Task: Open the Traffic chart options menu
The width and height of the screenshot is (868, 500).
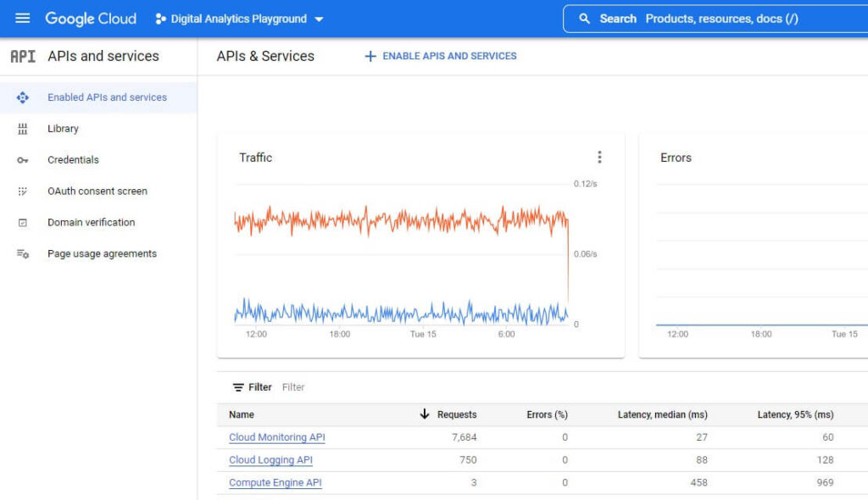Action: tap(600, 157)
